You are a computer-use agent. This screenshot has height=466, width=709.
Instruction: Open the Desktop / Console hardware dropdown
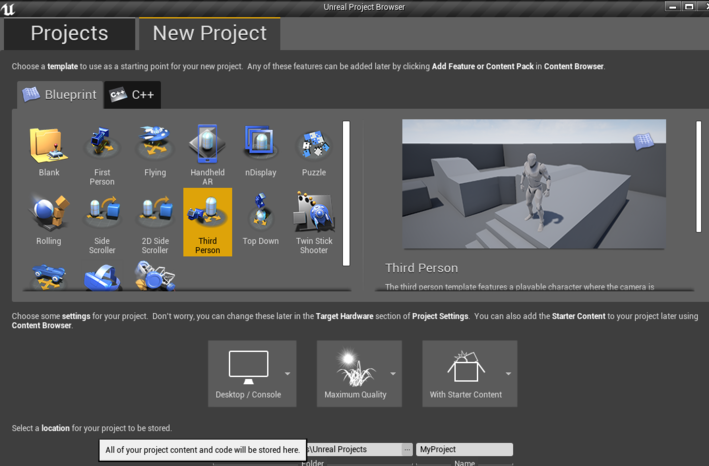252,373
